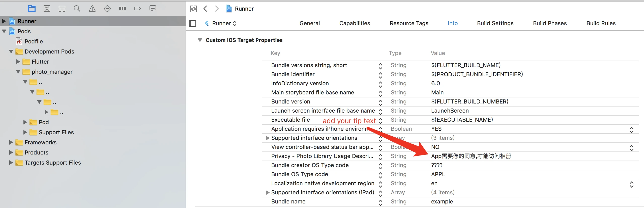Expand the Flutter folder in Development Pods

click(18, 62)
